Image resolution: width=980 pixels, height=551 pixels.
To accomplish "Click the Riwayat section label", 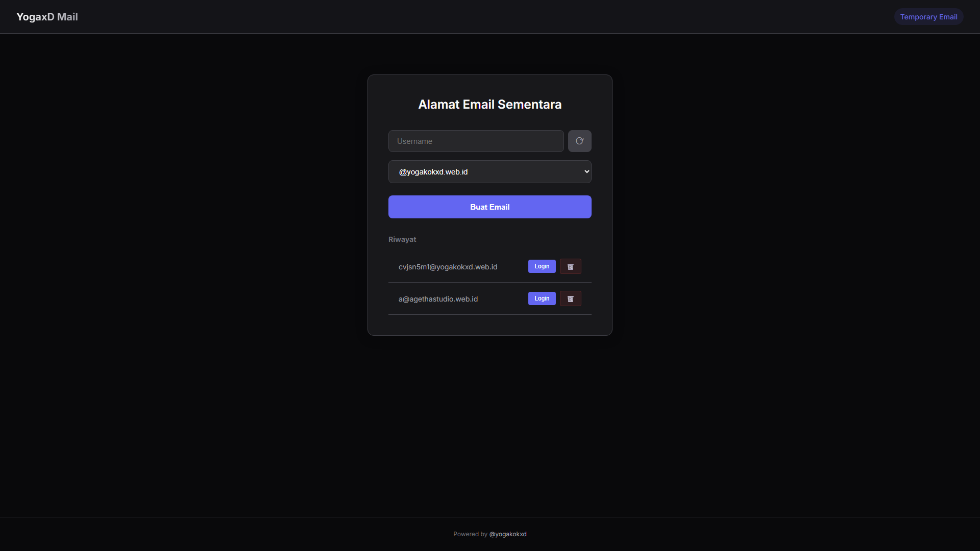I will [x=402, y=239].
